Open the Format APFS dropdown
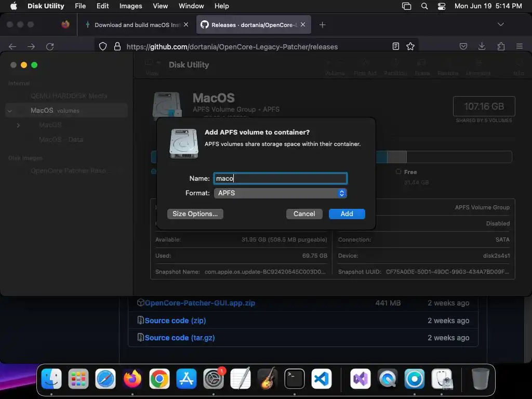The width and height of the screenshot is (532, 399). point(280,193)
